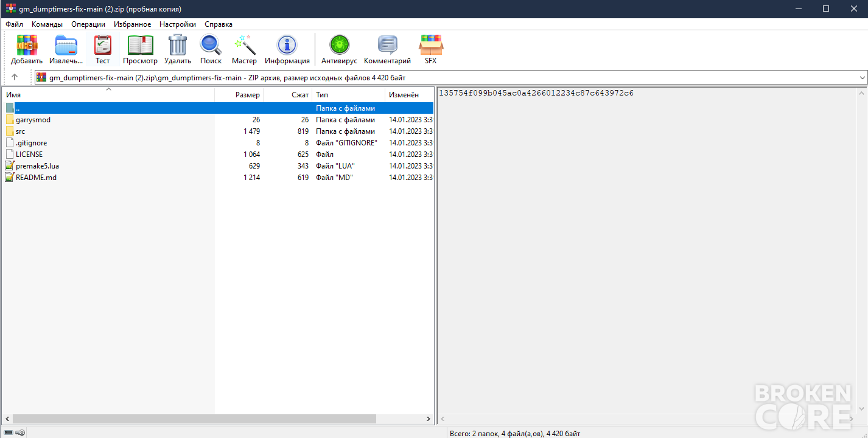Sort files by Размер column header
Screen dimensions: 868x438
(x=239, y=95)
